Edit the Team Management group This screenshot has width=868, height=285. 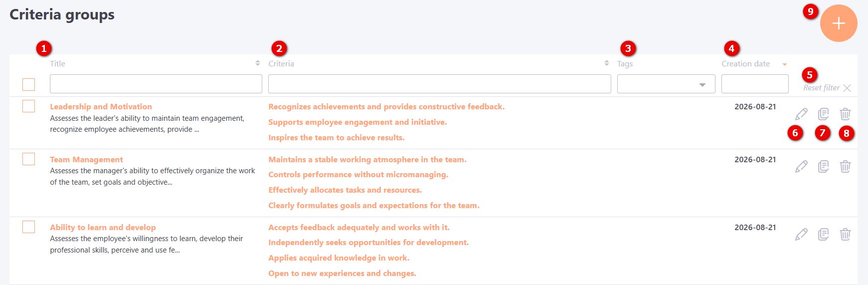click(x=801, y=166)
